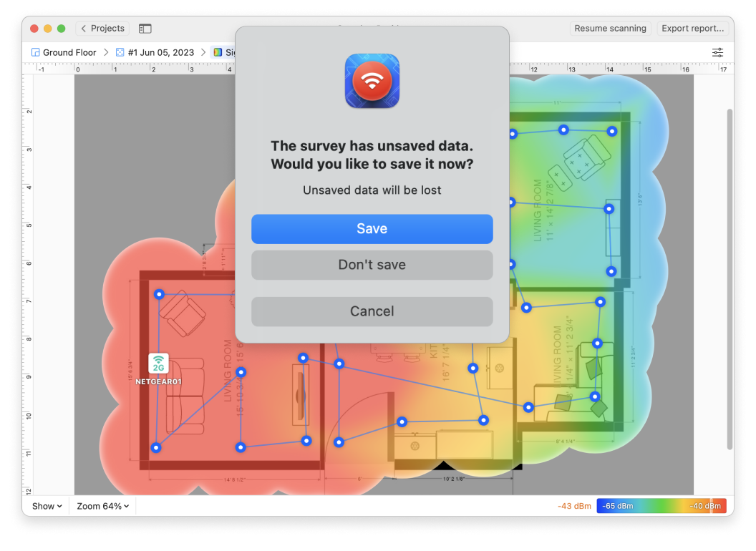The height and width of the screenshot is (551, 756).
Task: Expand the Show dropdown menu
Action: [47, 506]
